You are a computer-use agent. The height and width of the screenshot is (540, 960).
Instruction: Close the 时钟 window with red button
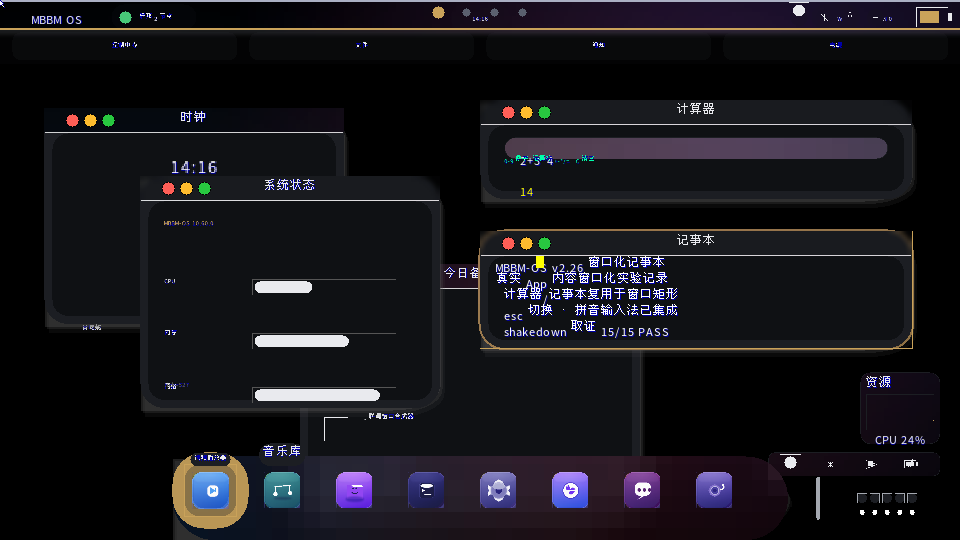(x=72, y=121)
